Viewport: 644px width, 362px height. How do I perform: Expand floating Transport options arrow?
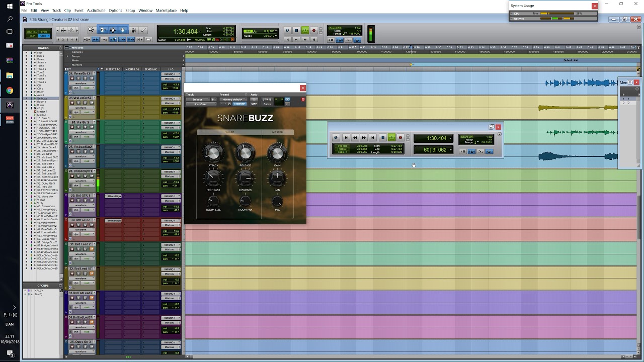point(500,134)
